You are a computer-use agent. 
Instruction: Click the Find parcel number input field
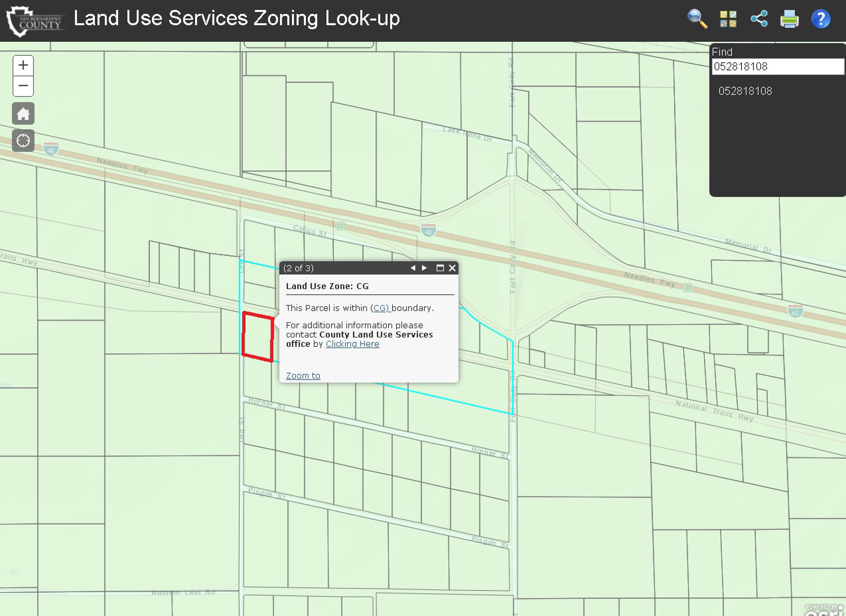click(777, 67)
